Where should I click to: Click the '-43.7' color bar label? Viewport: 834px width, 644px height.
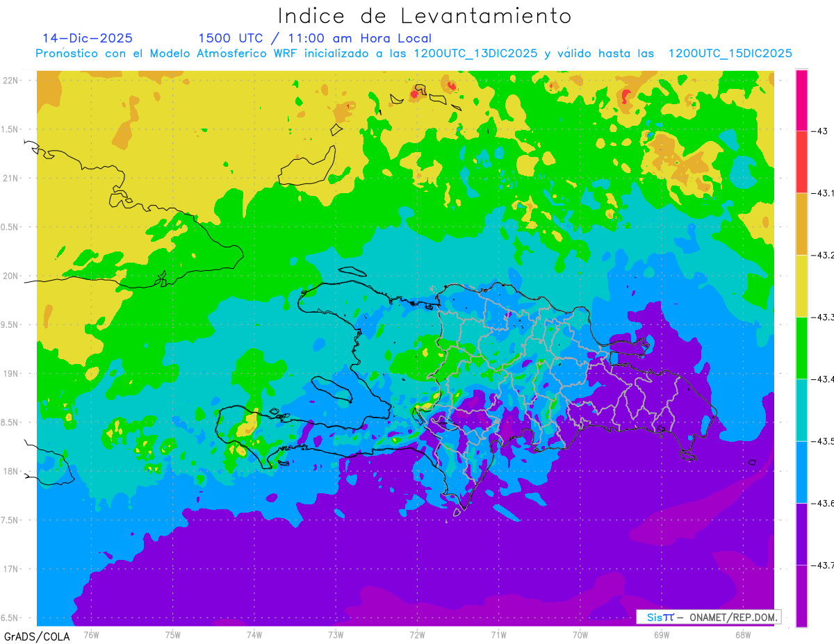click(x=823, y=565)
